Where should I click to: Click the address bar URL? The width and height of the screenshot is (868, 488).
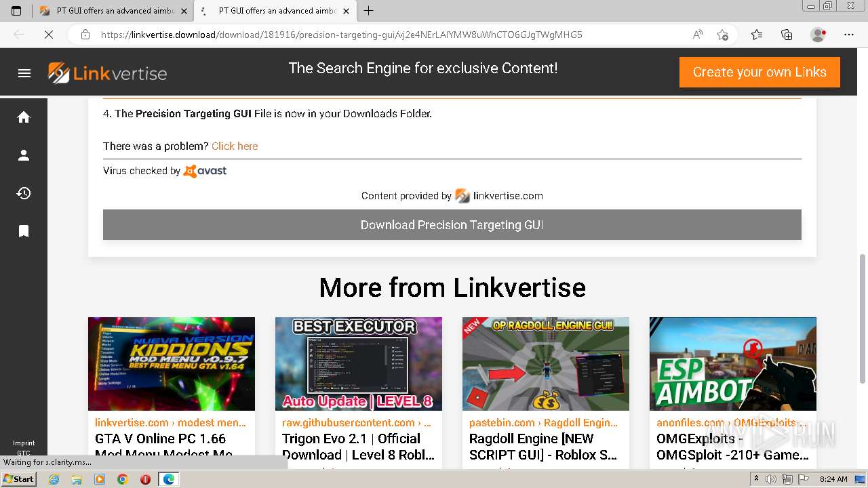tap(342, 35)
